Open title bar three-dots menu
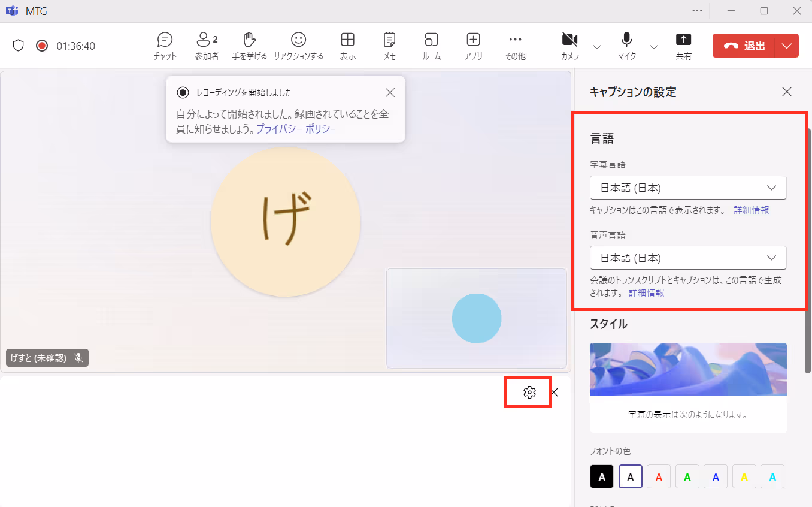The image size is (812, 507). coord(697,11)
